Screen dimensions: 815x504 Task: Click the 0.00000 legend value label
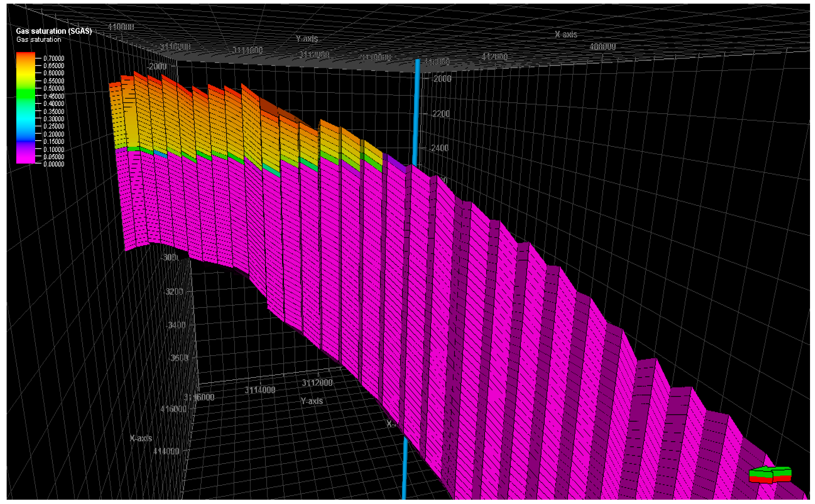tap(54, 164)
